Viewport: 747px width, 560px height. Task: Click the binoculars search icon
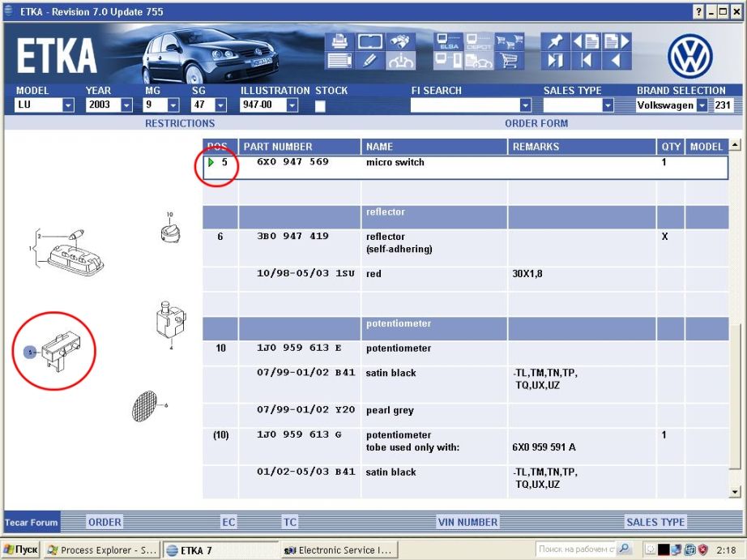click(x=399, y=41)
